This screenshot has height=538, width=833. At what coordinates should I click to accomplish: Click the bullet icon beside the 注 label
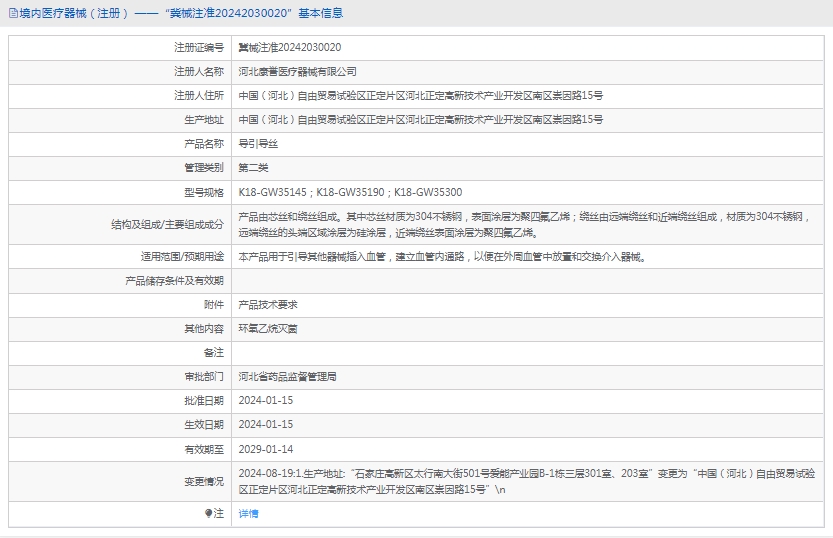[208, 513]
